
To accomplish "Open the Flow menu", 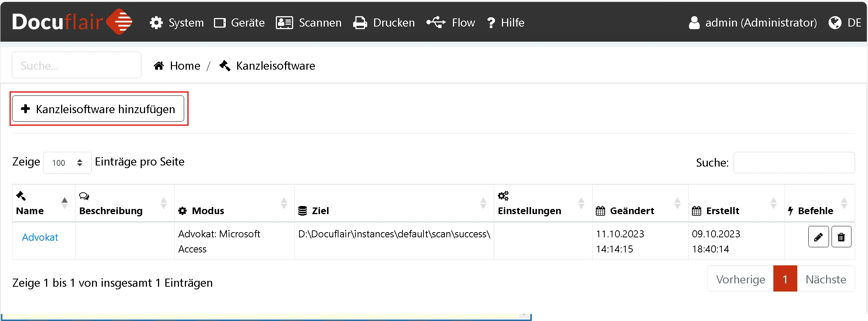I will coord(451,22).
